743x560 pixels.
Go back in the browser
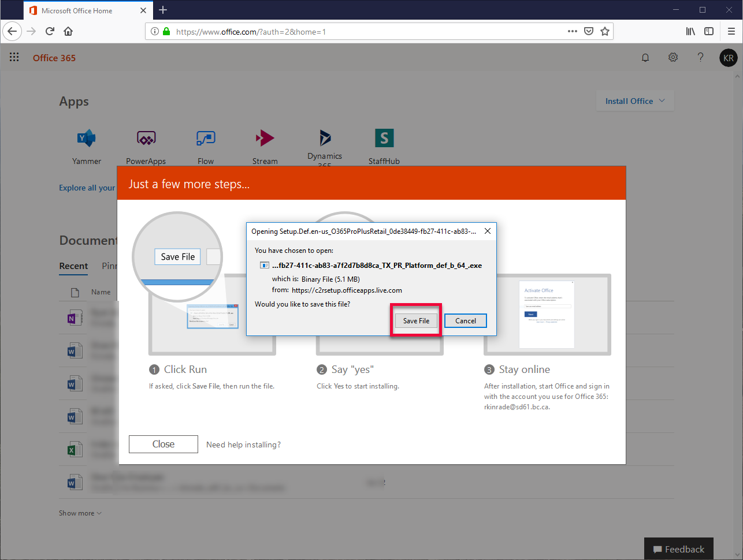click(x=12, y=31)
